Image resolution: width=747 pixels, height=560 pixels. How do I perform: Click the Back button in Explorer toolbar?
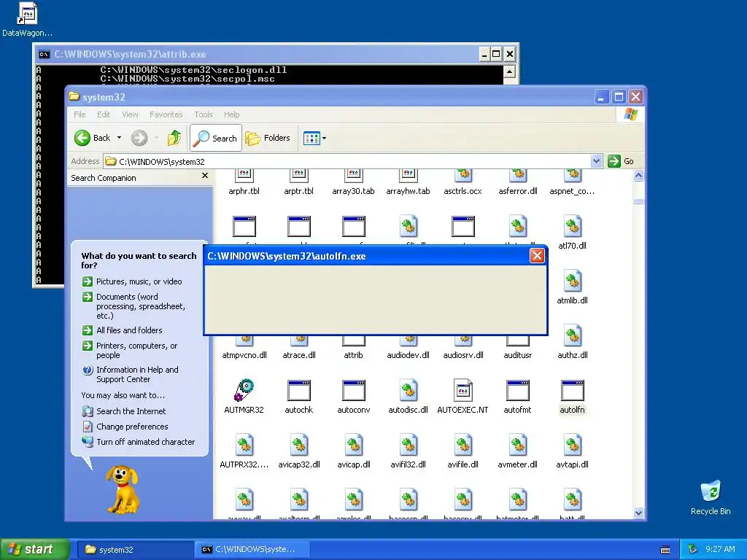93,138
